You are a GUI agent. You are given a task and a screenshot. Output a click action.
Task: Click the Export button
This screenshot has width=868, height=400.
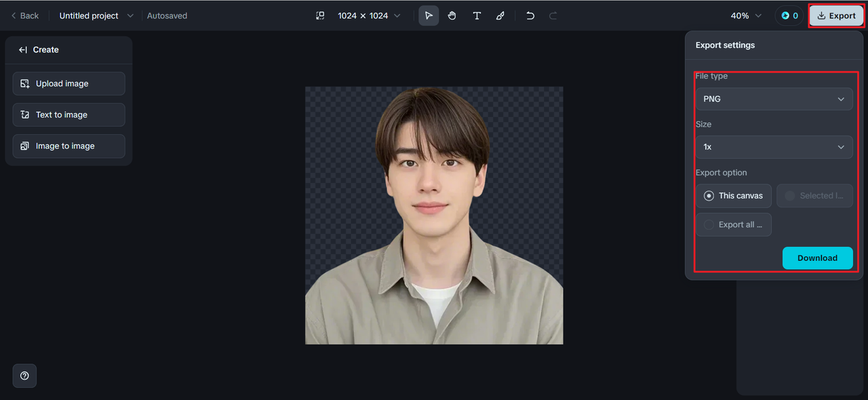point(836,16)
